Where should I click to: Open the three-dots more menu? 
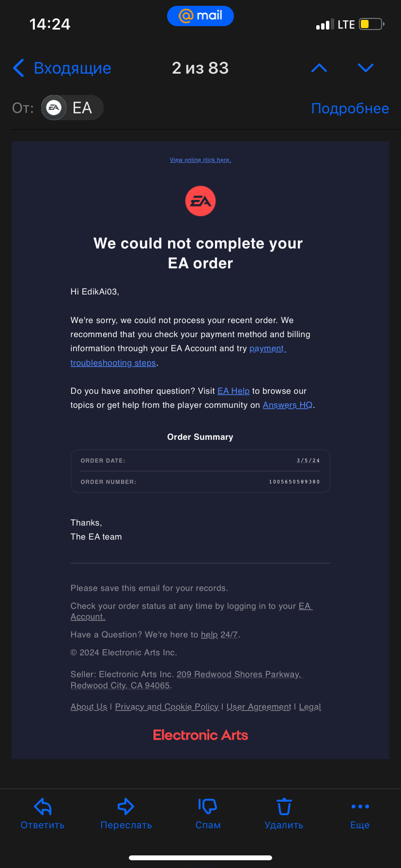click(360, 806)
